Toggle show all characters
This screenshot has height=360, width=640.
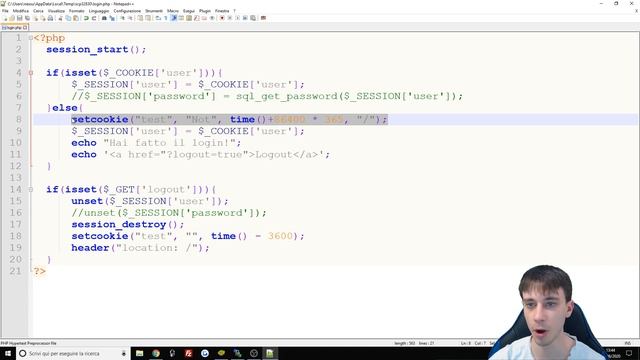point(165,18)
